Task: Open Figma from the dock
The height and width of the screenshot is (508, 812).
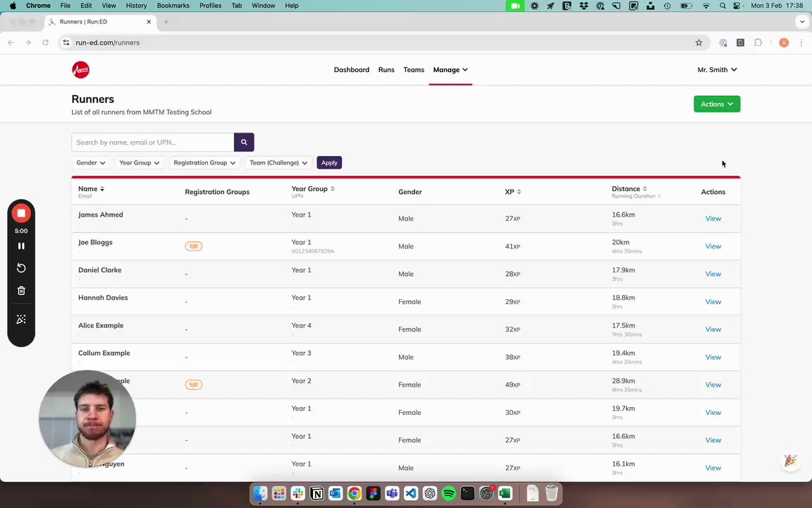Action: tap(373, 493)
